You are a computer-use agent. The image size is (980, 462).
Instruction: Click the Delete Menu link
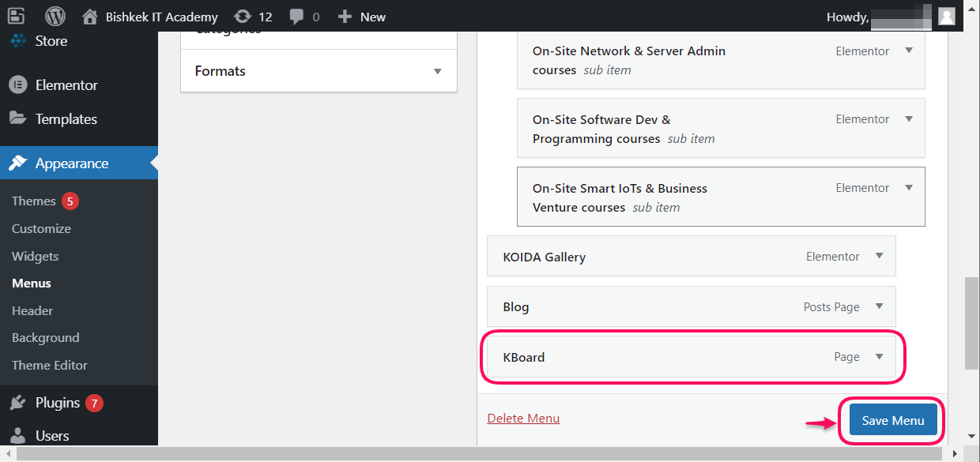tap(523, 419)
